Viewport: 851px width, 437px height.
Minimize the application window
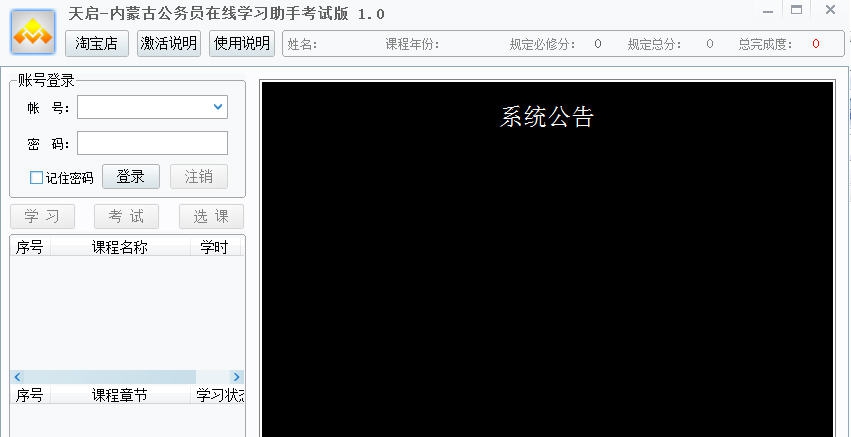coord(767,11)
